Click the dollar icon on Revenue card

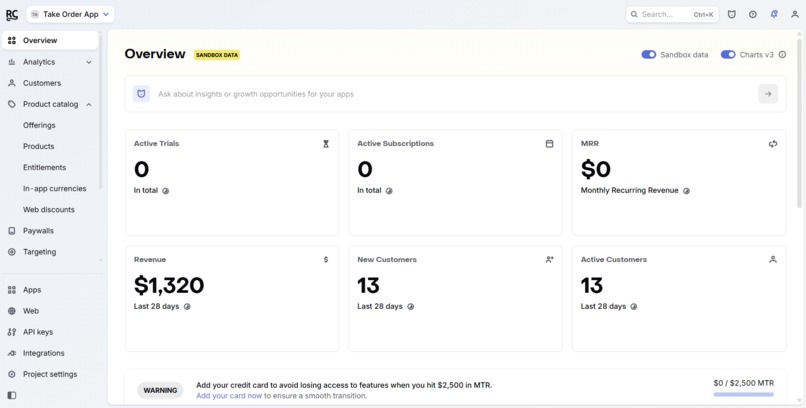click(x=326, y=259)
